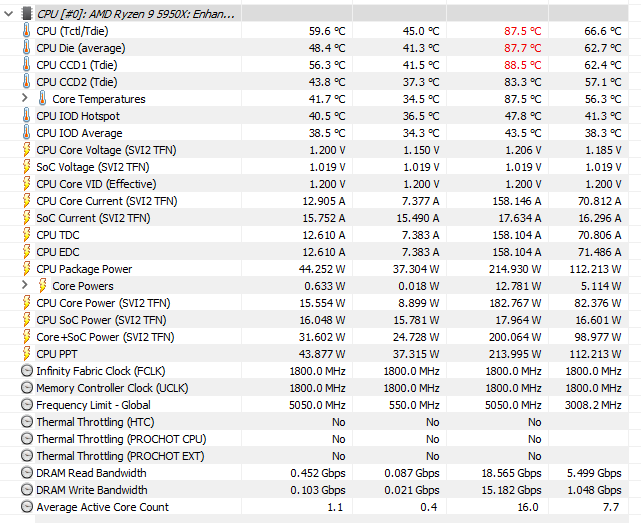641x523 pixels.
Task: Click the 214.930 W maximum package power value
Action: pos(515,269)
